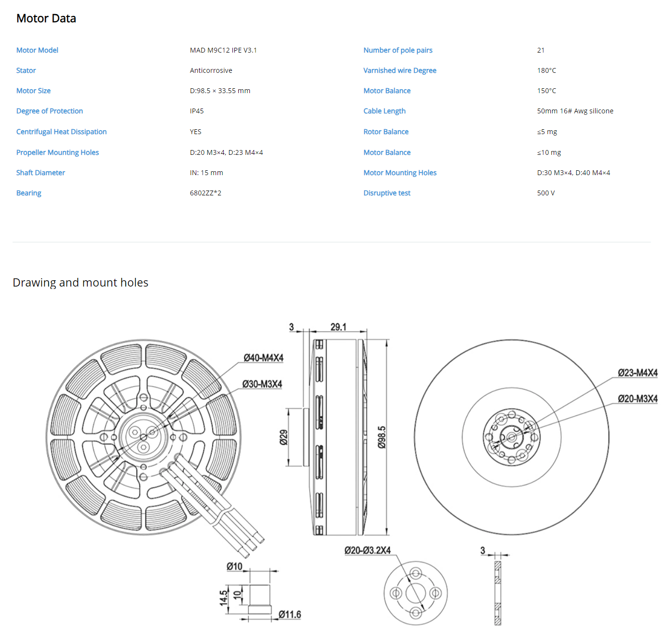Image resolution: width=666 pixels, height=644 pixels.
Task: Select the "IN: 15 mm" shaft value
Action: pyautogui.click(x=206, y=173)
